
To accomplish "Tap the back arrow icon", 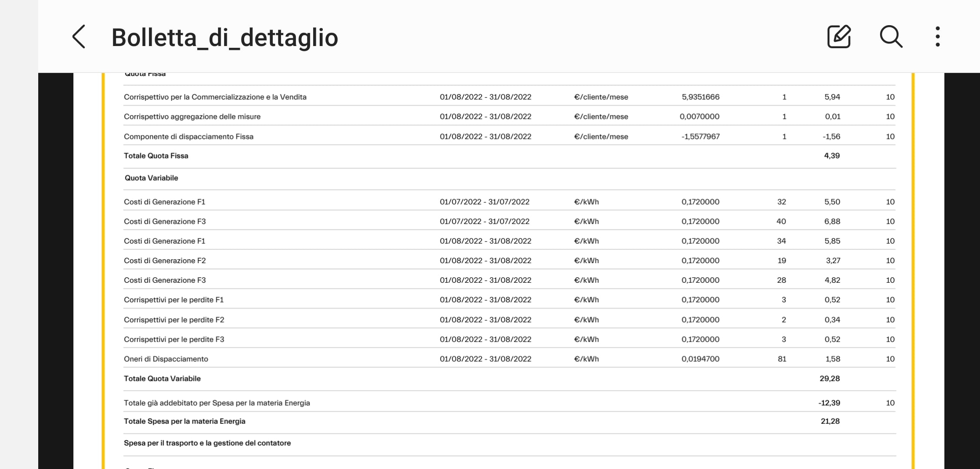I will [x=79, y=37].
